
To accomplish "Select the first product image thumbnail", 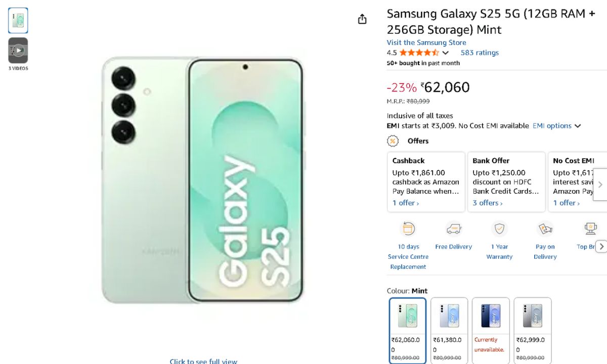I will (x=18, y=21).
